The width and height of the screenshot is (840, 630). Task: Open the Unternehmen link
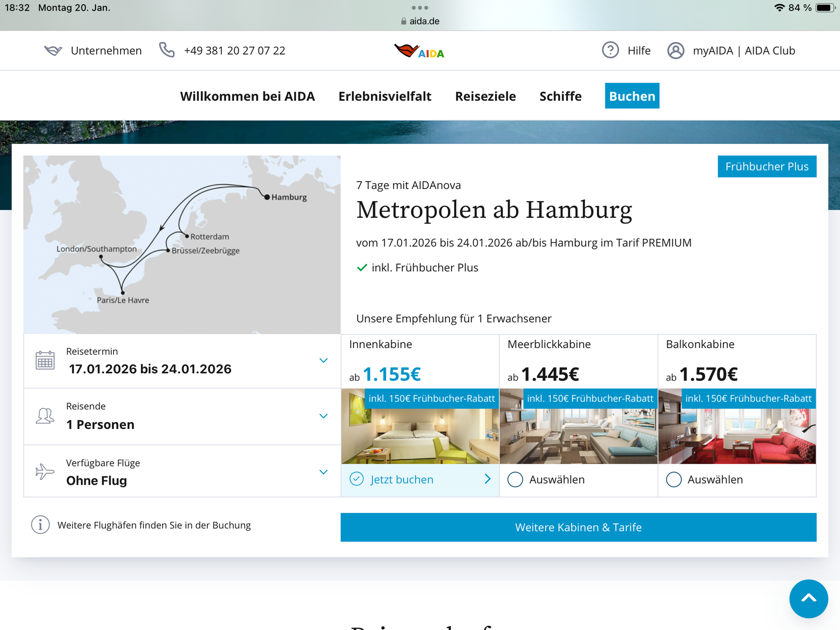click(107, 51)
